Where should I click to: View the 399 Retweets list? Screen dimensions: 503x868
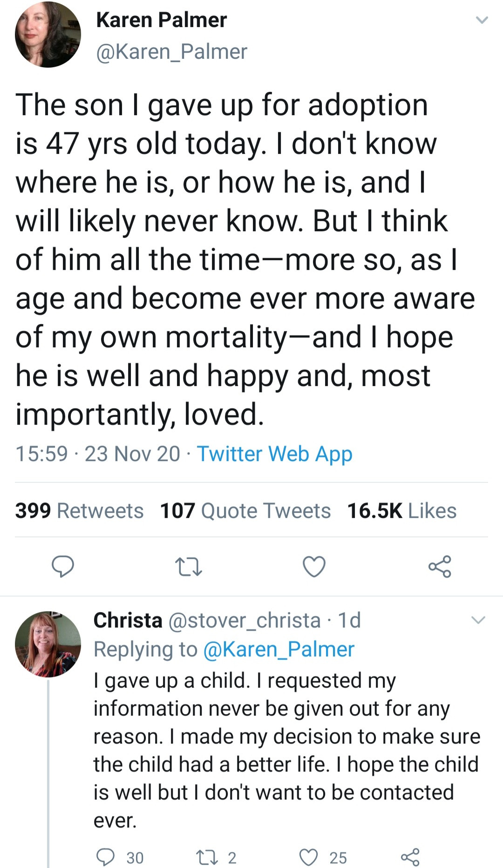point(79,510)
